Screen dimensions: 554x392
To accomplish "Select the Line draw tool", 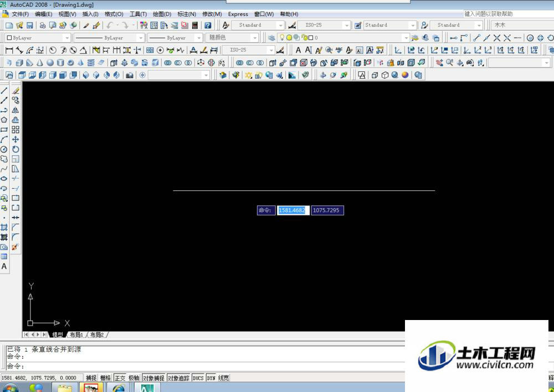I will (x=4, y=91).
